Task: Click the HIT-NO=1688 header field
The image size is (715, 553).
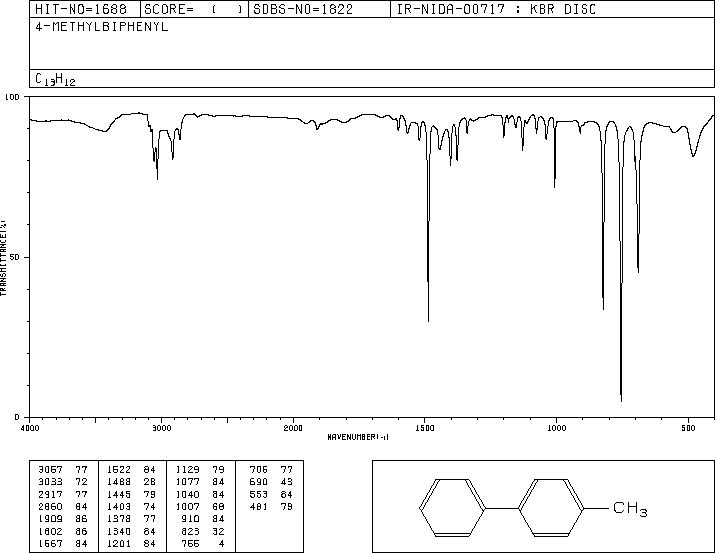Action: pos(84,9)
